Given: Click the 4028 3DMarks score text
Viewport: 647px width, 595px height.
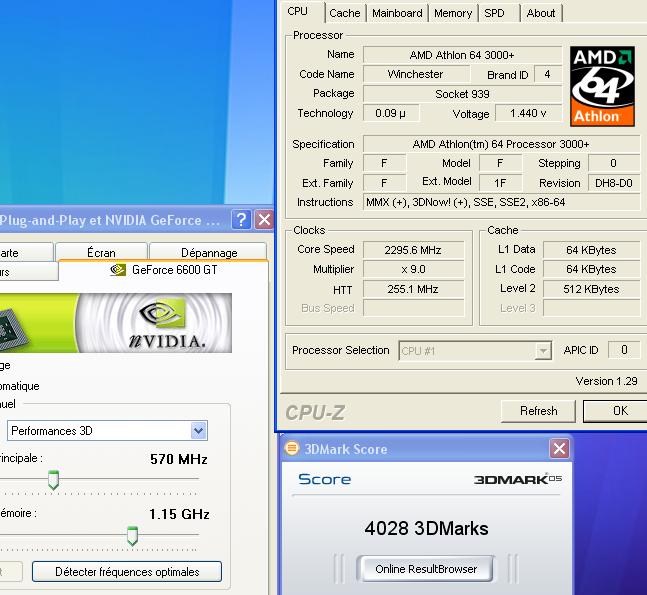Looking at the screenshot, I should coord(426,529).
